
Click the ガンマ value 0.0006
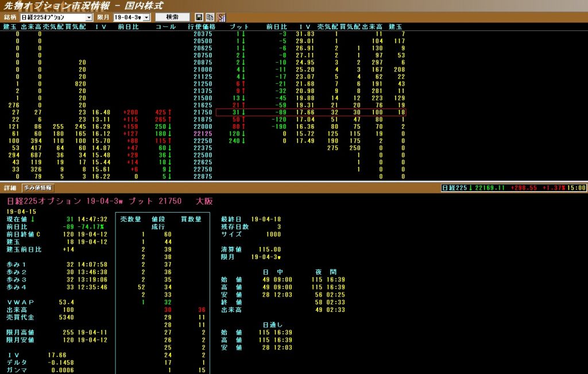(x=63, y=370)
